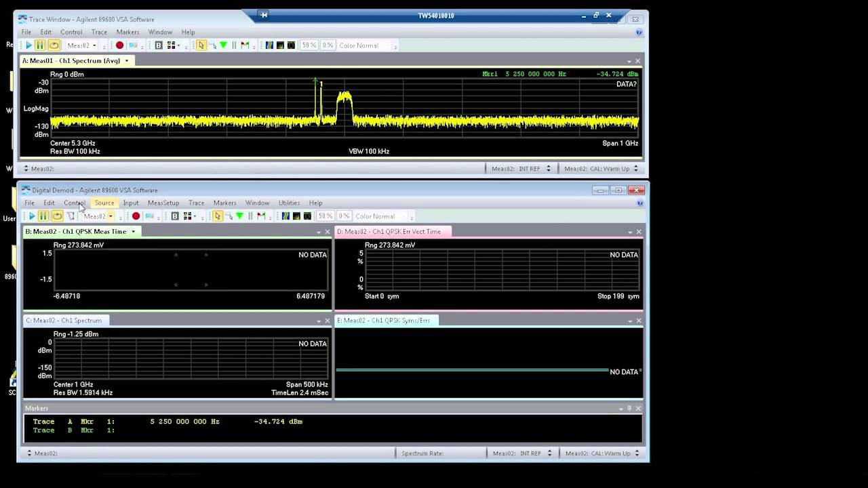
Task: Pick marker tool in Trace Window toolbar
Action: pyautogui.click(x=212, y=45)
